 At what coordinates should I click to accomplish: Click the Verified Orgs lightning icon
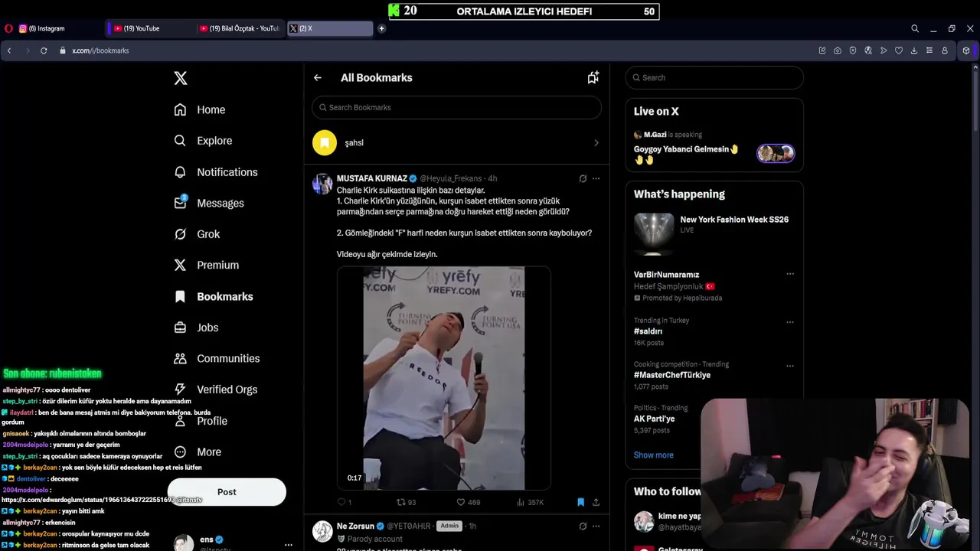point(180,390)
